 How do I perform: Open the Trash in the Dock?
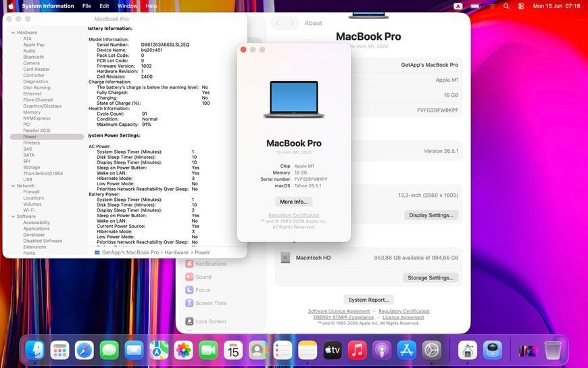point(553,350)
